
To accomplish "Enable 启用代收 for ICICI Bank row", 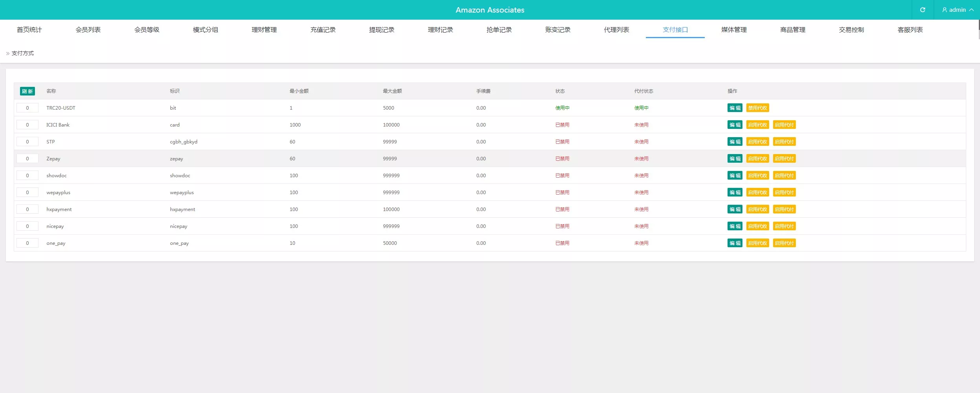I will pos(757,125).
